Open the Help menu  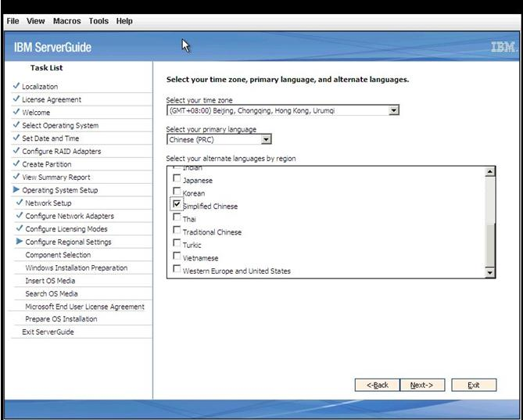click(x=124, y=21)
